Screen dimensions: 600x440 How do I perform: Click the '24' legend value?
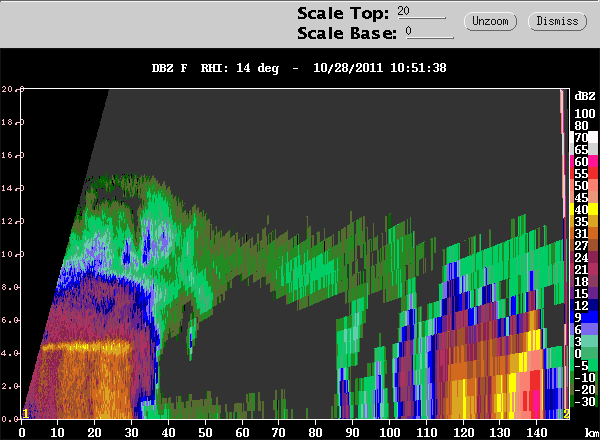point(581,257)
